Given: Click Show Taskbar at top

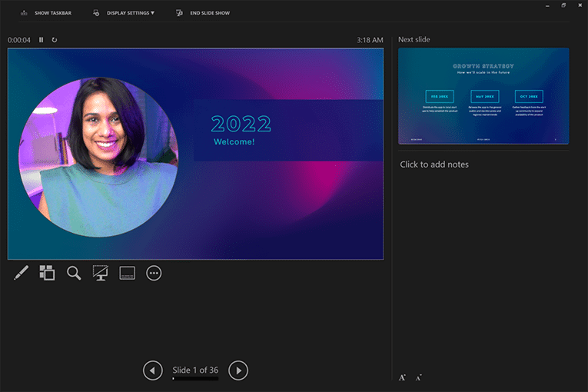Looking at the screenshot, I should click(46, 13).
